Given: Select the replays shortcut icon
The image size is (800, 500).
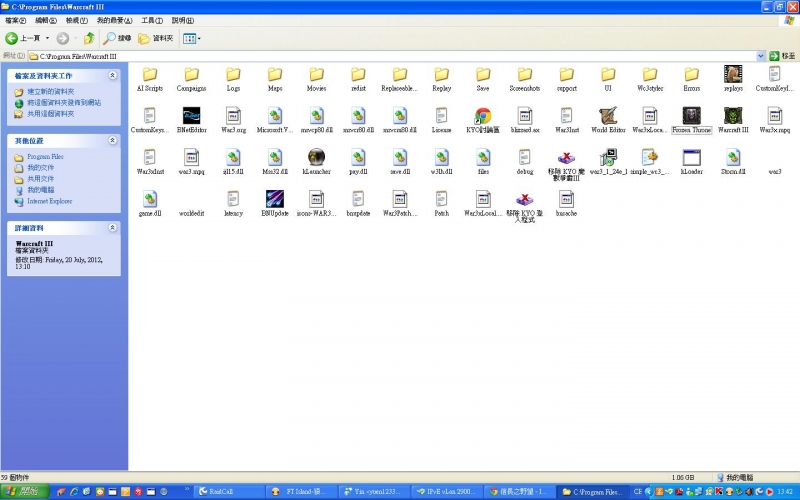Looking at the screenshot, I should pos(733,74).
